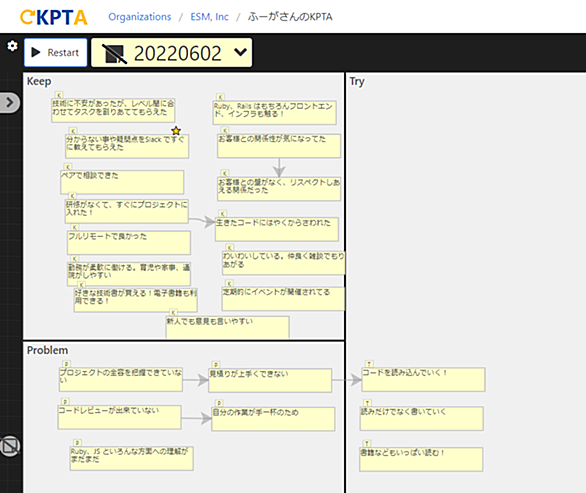Viewport: 586px width, 493px height.
Task: Select the お客様との関係性が気になってた card
Action: 279,146
